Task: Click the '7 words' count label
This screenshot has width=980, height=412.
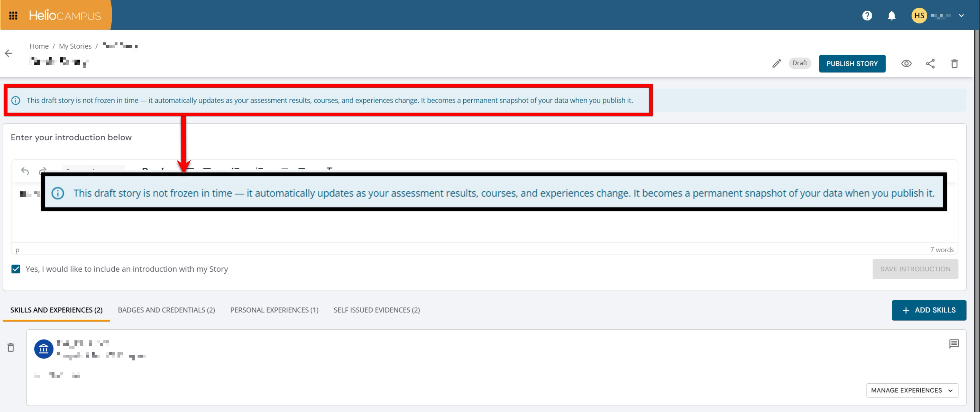Action: pyautogui.click(x=942, y=250)
